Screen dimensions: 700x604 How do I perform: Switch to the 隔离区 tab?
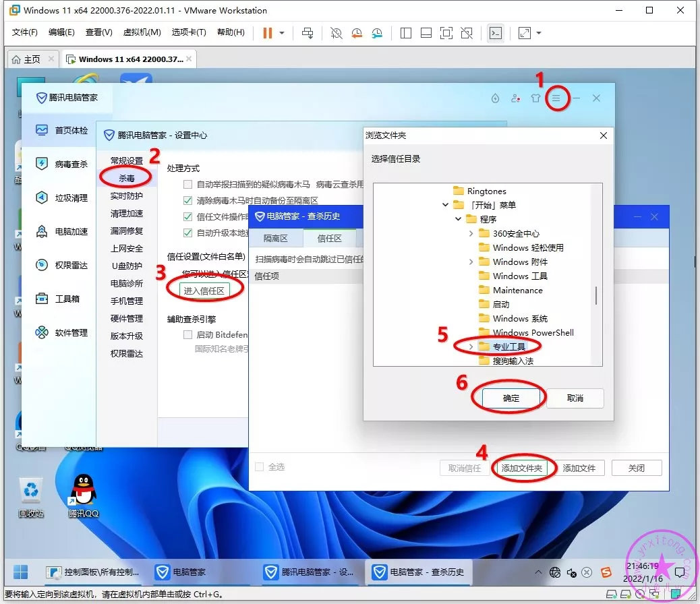[275, 239]
